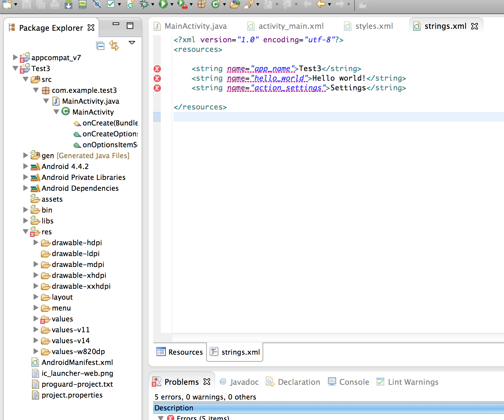Viewport: 504px width, 420px height.
Task: Expand the gen Generated Java Files folder
Action: click(x=26, y=156)
